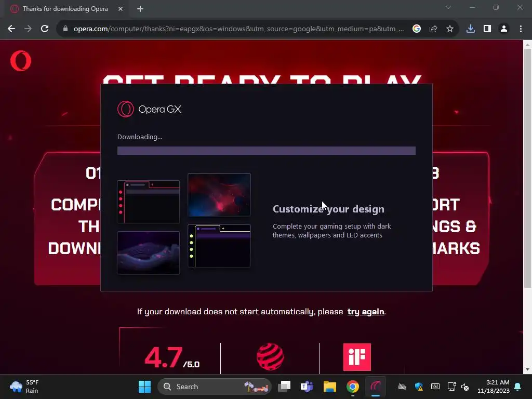Click the Opera GX logo in the installer
The width and height of the screenshot is (532, 399).
(x=149, y=109)
